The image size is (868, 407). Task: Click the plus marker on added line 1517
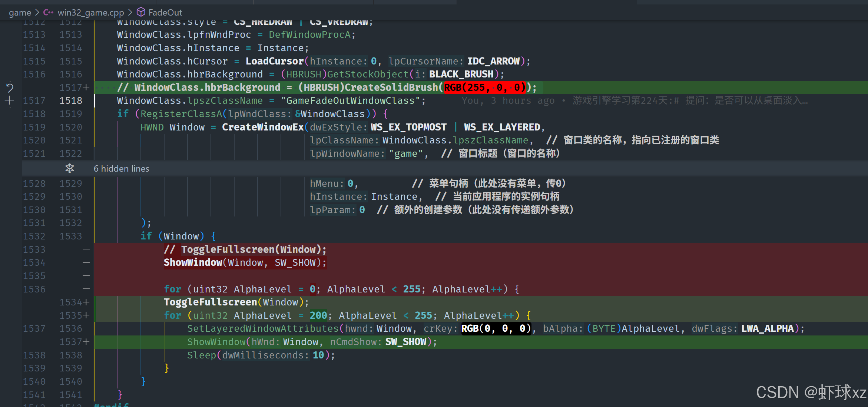click(86, 87)
